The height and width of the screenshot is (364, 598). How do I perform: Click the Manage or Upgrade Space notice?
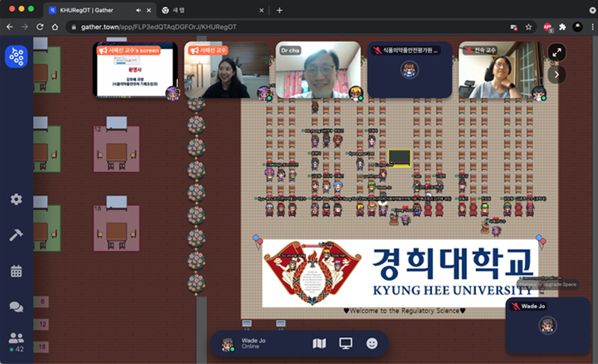pos(548,284)
